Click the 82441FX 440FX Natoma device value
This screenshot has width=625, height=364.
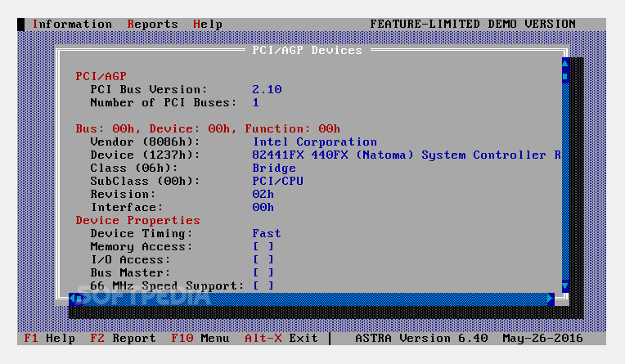(x=407, y=155)
